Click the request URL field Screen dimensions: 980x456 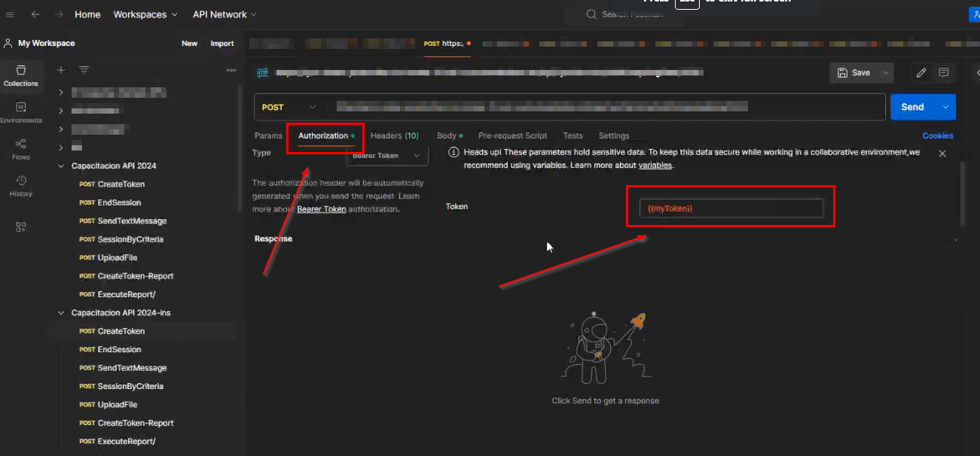pos(606,107)
